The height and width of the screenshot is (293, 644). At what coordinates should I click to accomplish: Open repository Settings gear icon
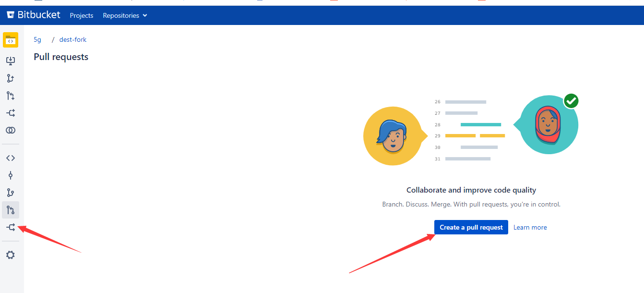[x=11, y=255]
